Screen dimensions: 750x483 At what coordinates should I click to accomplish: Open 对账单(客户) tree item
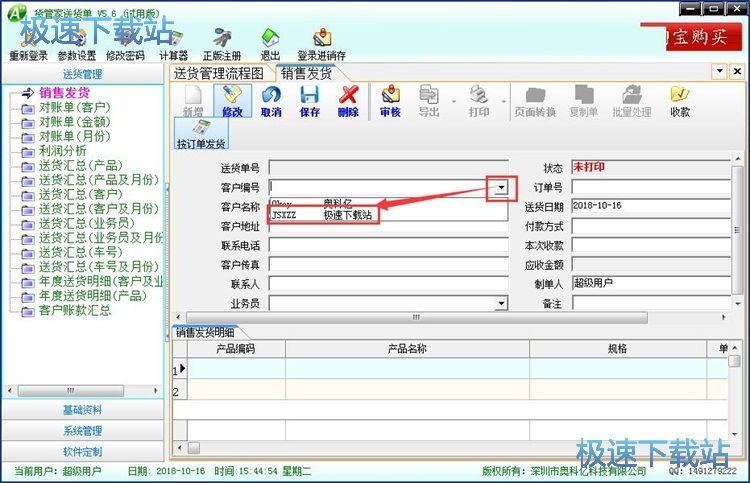(x=75, y=108)
